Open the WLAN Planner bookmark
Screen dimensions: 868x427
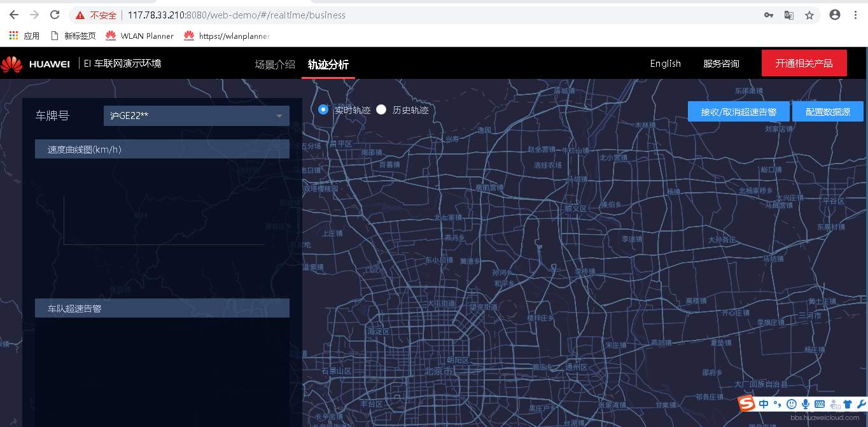click(139, 36)
